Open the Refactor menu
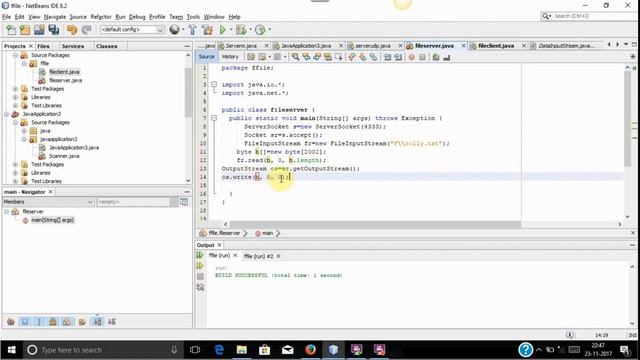 click(101, 17)
